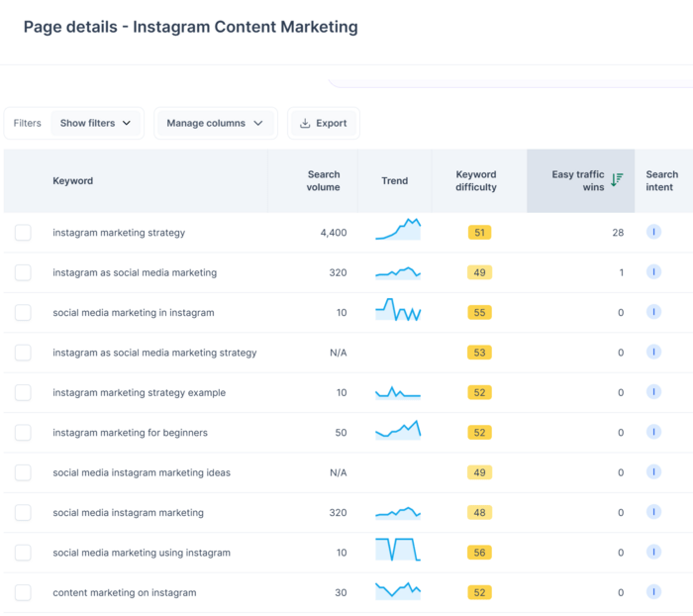Click the Export download icon
693x616 pixels.
305,124
